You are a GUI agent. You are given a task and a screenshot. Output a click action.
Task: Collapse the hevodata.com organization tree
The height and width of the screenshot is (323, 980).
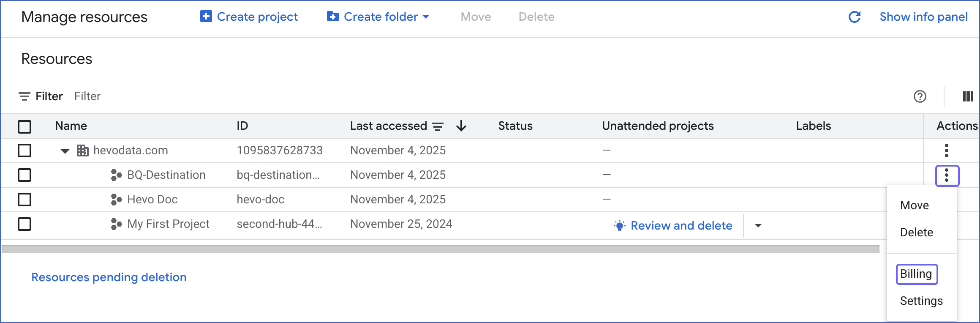click(x=65, y=151)
